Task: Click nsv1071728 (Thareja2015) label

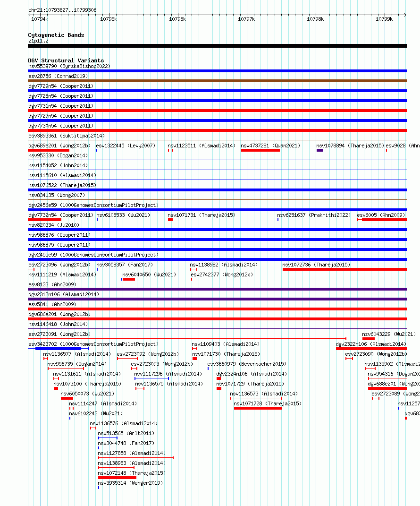Action: pos(268,403)
